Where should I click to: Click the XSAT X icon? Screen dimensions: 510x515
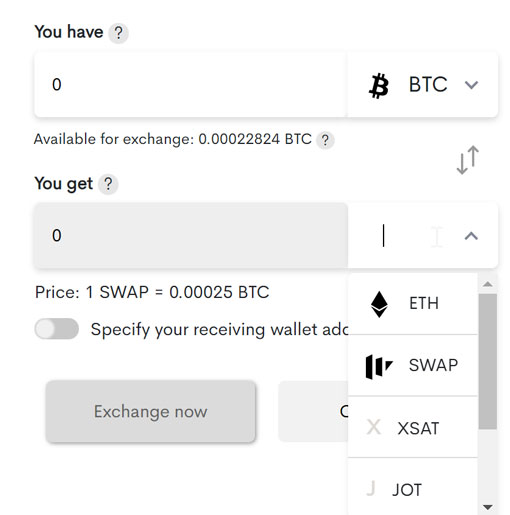pyautogui.click(x=373, y=427)
